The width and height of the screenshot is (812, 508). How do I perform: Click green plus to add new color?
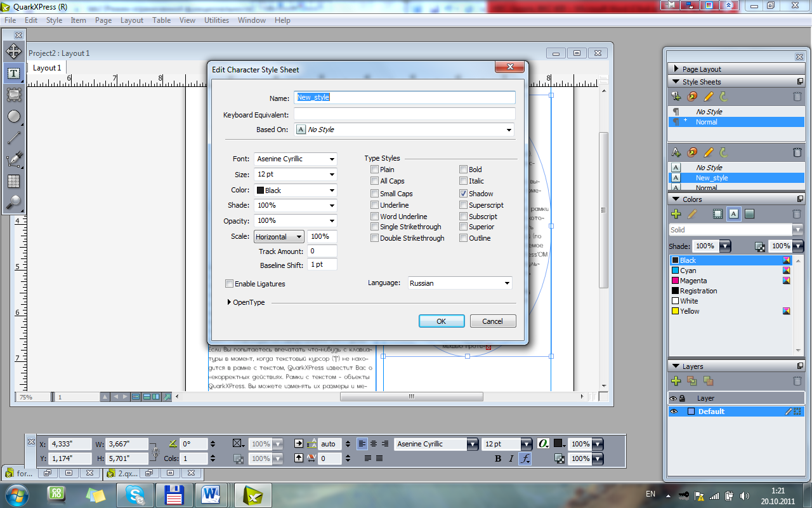[676, 215]
